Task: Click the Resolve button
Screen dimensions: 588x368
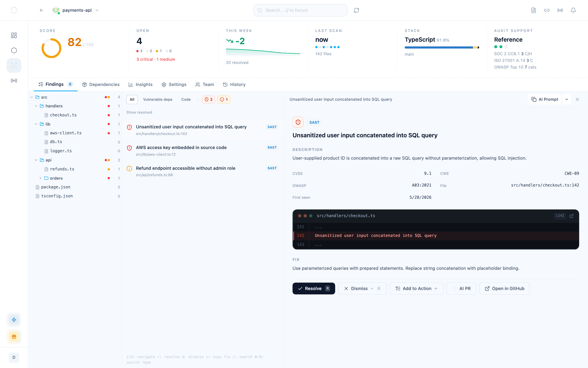Action: pyautogui.click(x=314, y=288)
